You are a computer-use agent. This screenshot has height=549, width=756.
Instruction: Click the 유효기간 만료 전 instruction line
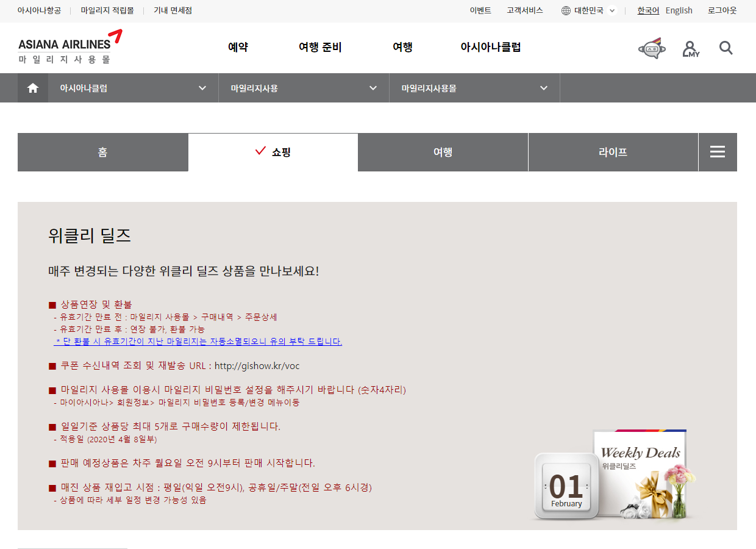click(166, 317)
